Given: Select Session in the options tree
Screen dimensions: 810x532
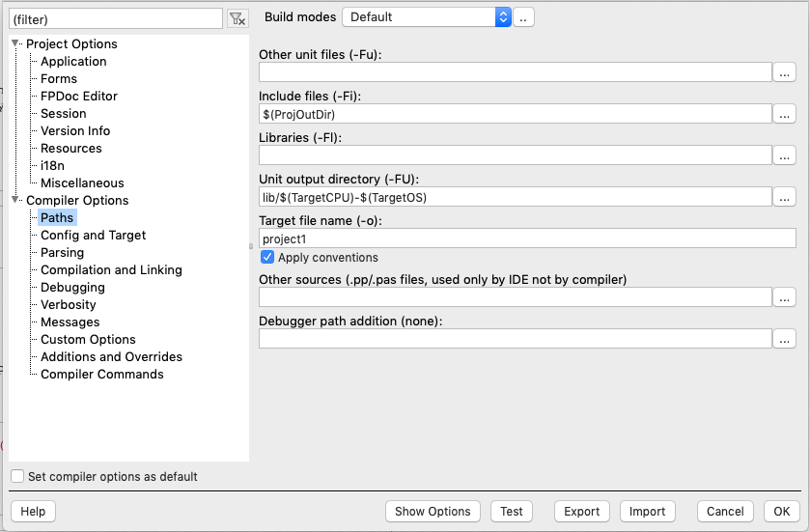Looking at the screenshot, I should [64, 113].
